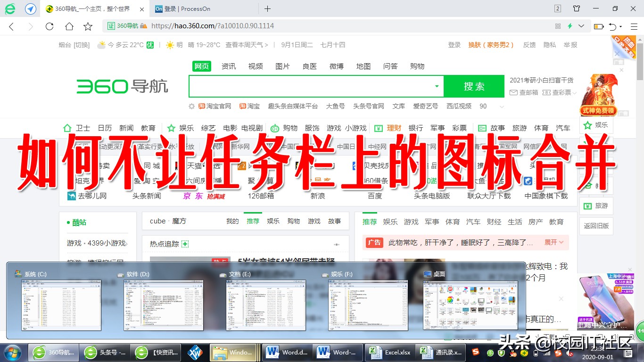Switch to Excel.xlsx taskbar button

[x=389, y=353]
